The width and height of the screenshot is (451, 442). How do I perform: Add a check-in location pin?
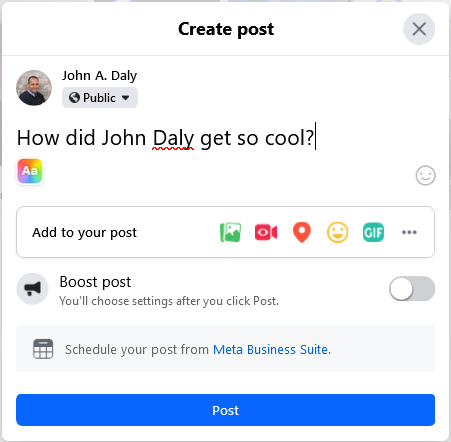302,232
